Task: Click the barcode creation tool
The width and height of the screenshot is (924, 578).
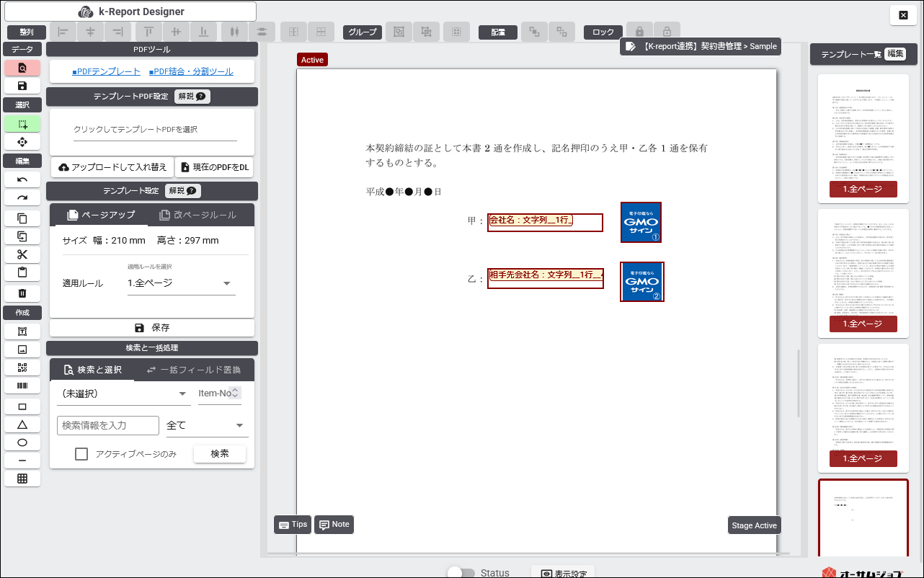Action: coord(22,386)
